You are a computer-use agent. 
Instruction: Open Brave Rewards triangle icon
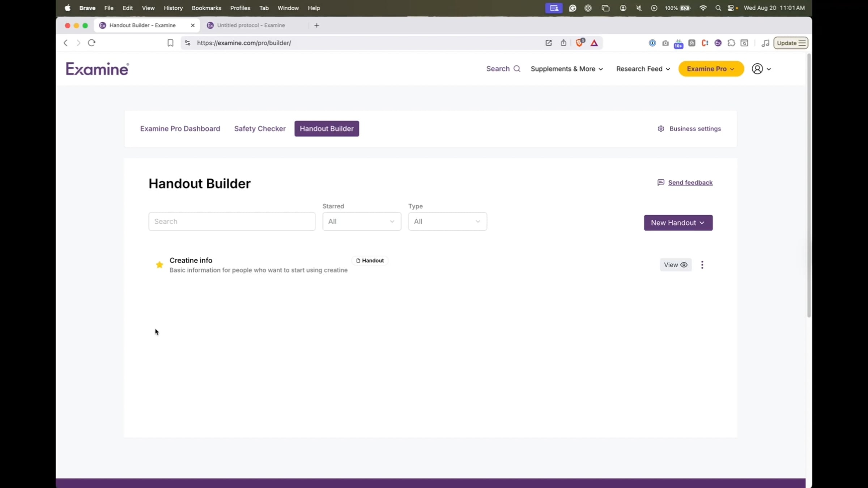pyautogui.click(x=594, y=43)
